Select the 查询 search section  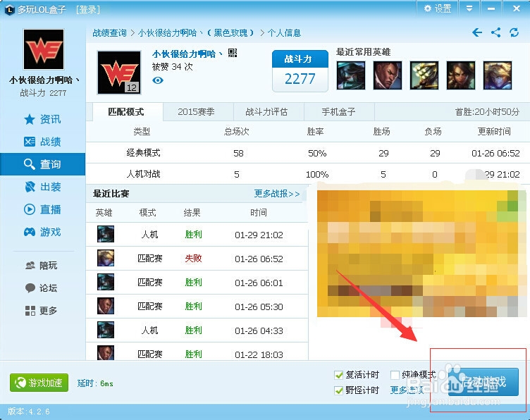click(x=42, y=164)
